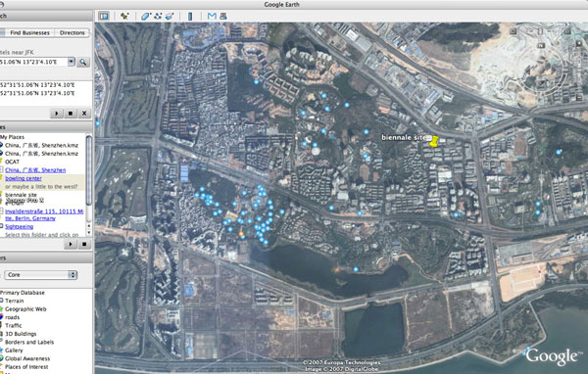Open the search history dropdown arrow
The image size is (588, 374).
click(72, 62)
